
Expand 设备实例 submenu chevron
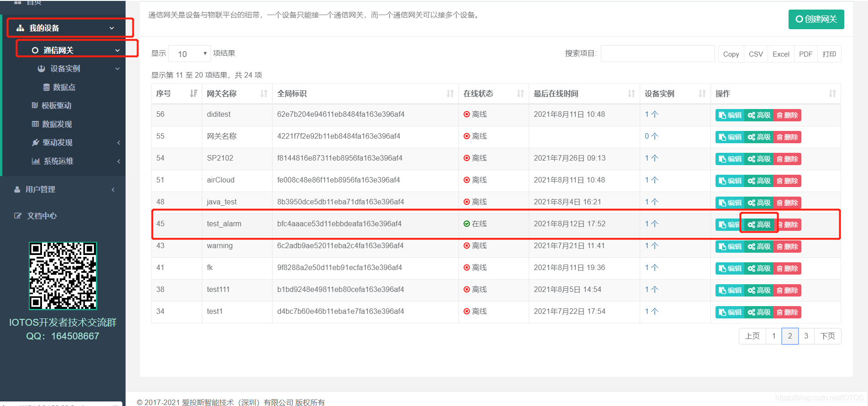(x=117, y=68)
